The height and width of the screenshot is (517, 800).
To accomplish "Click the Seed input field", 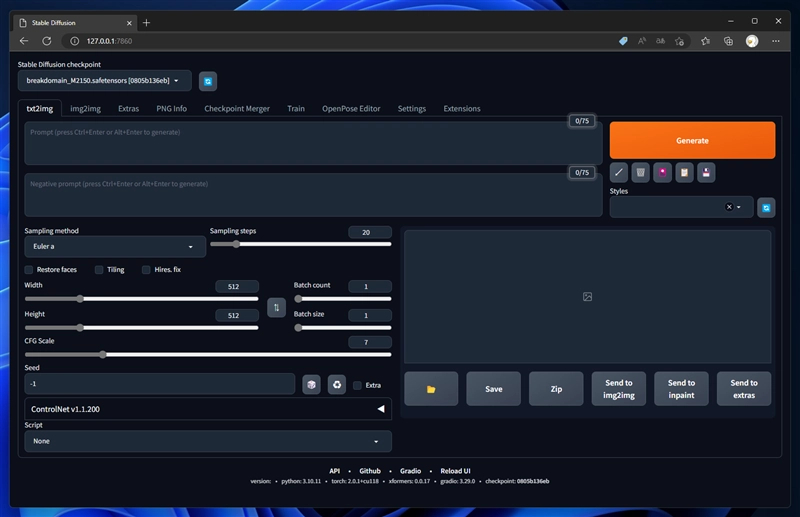I will [x=160, y=384].
